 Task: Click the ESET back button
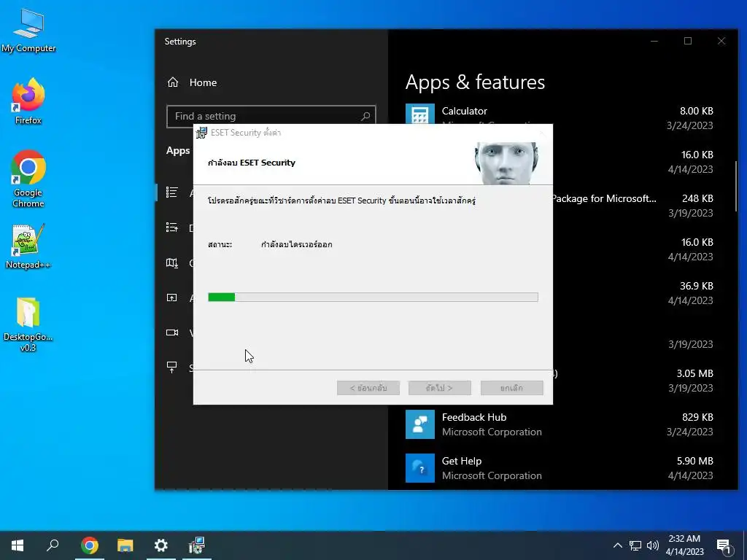pyautogui.click(x=368, y=388)
